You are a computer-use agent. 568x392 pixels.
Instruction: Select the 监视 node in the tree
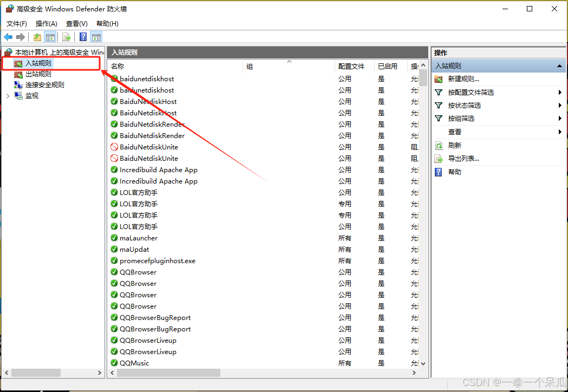point(32,96)
